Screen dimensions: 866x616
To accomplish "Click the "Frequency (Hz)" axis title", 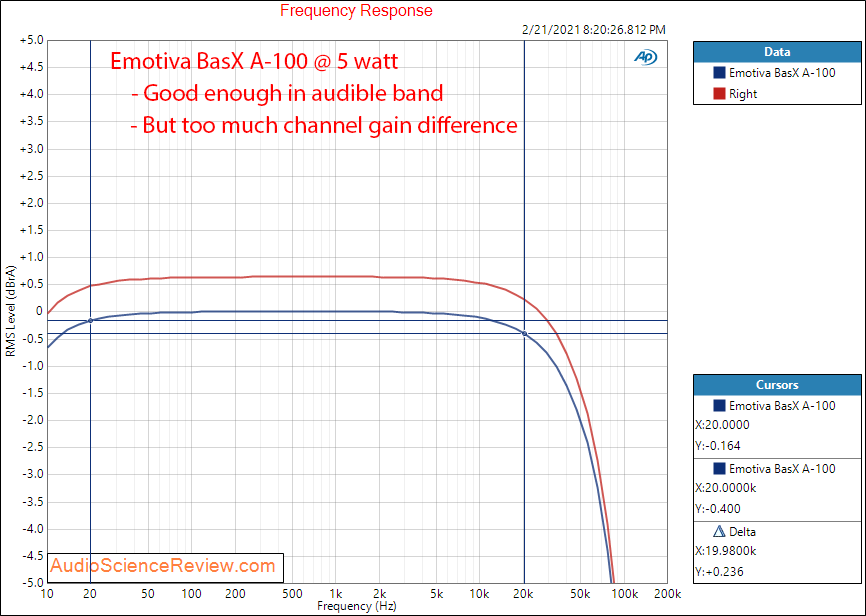I will (x=357, y=606).
